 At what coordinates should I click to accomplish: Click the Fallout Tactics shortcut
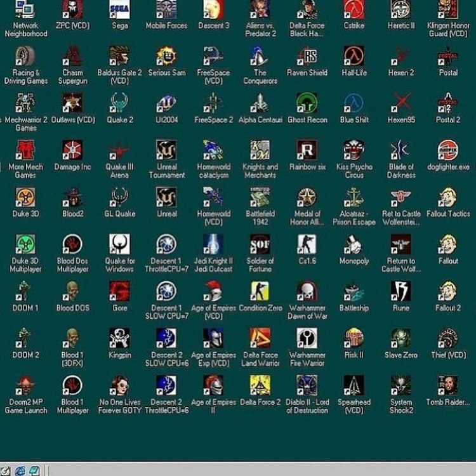448,197
